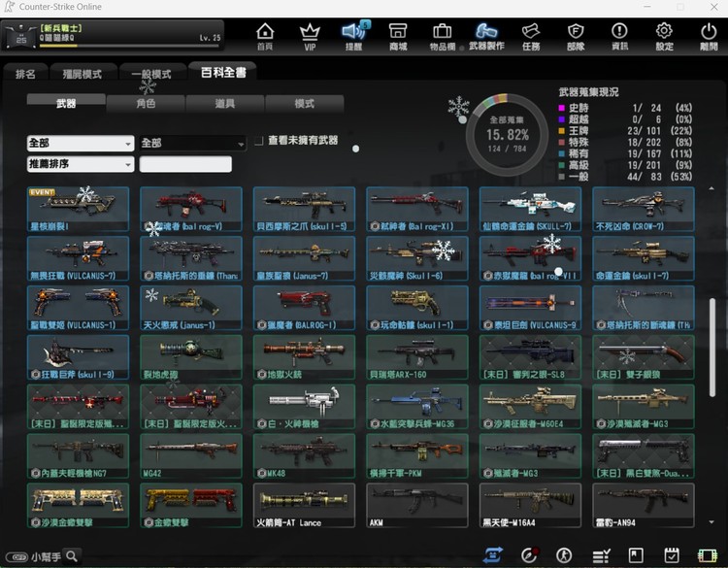Click the calendar icon in bottom bar
This screenshot has width=728, height=568.
coord(671,555)
